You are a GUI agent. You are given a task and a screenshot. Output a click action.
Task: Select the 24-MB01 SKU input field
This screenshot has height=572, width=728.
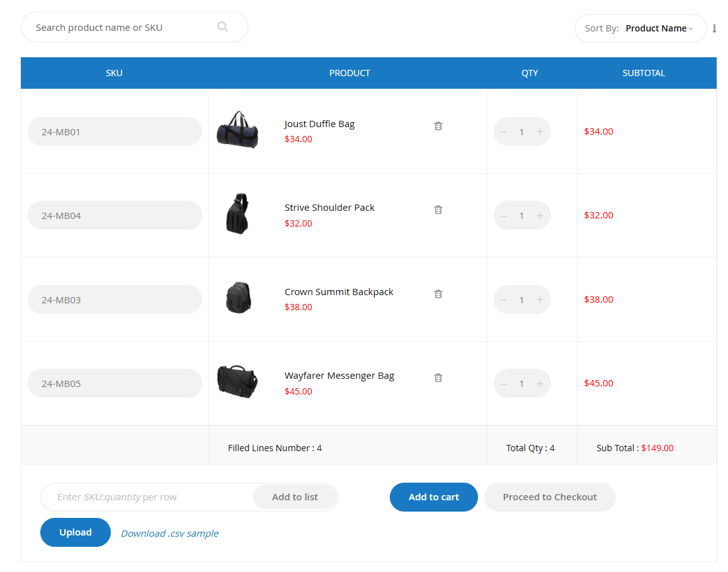pyautogui.click(x=115, y=132)
